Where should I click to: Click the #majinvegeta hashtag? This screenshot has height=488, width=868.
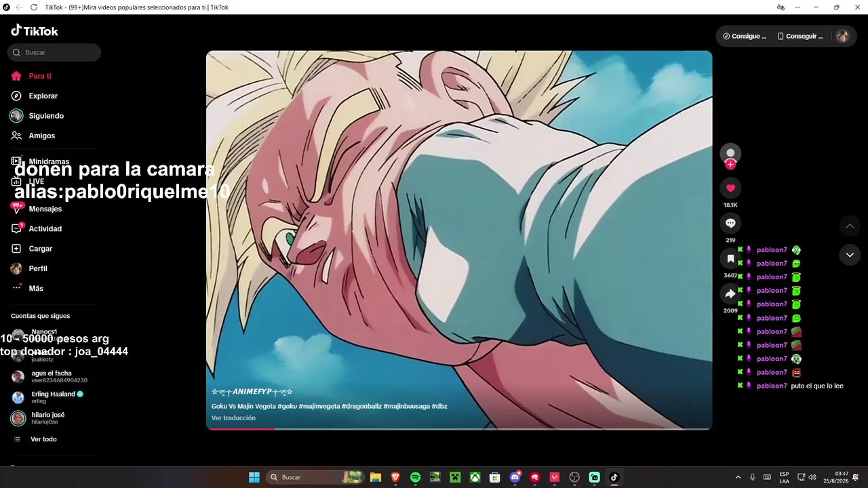pyautogui.click(x=321, y=406)
